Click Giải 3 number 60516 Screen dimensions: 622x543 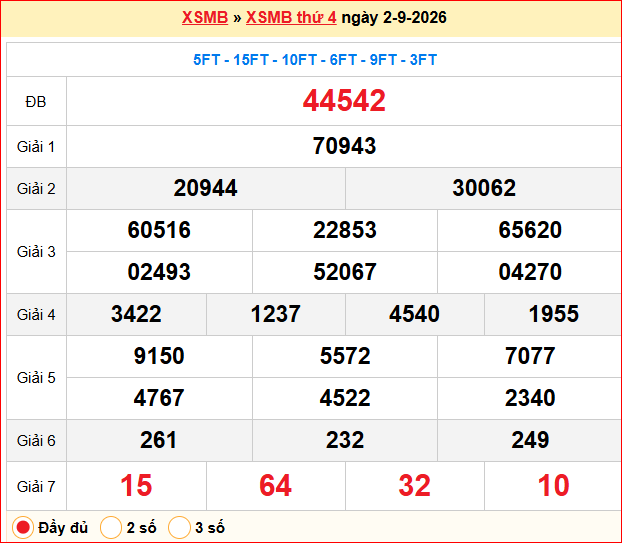(159, 230)
